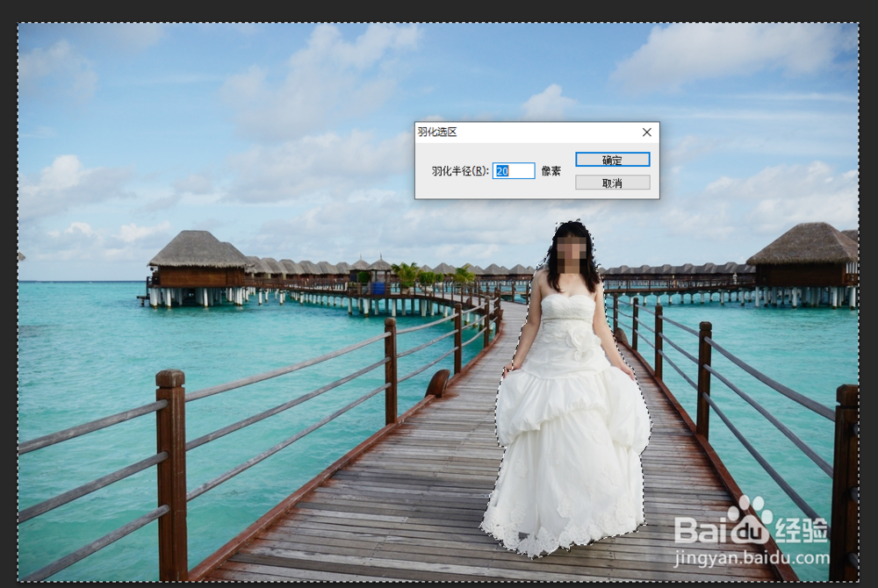Image resolution: width=878 pixels, height=588 pixels.
Task: Click the 取消 button in feather dialog
Action: point(613,183)
